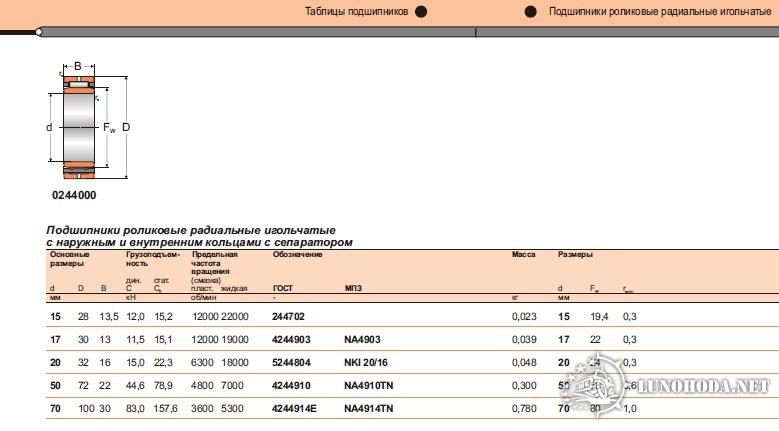The image size is (779, 431).
Task: Click outer diameter value 100
Action: pyautogui.click(x=86, y=409)
